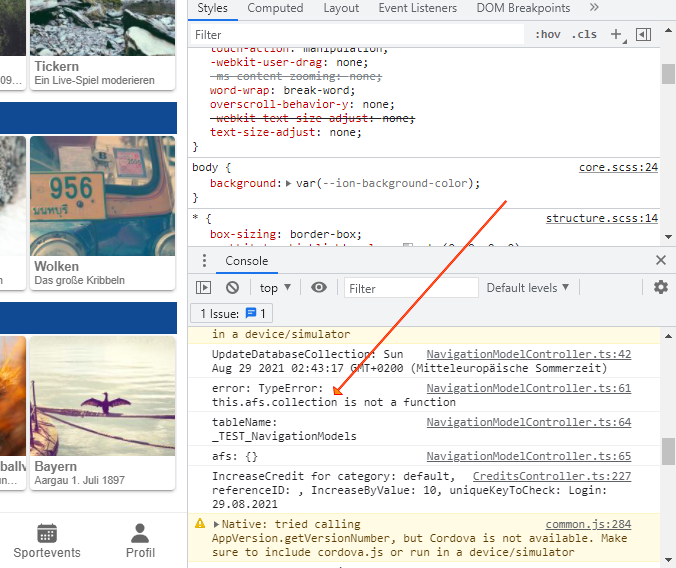This screenshot has height=568, width=676.
Task: Open the Tickern card
Action: (x=103, y=44)
